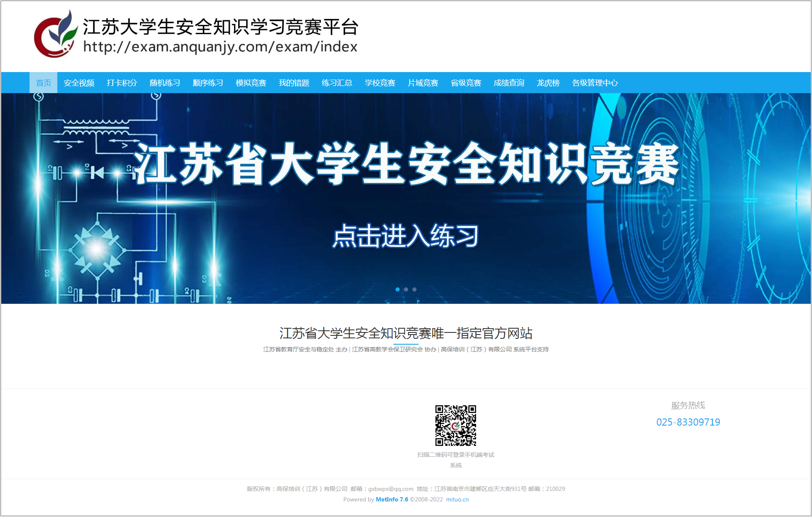This screenshot has width=812, height=517.
Task: Click banner text 点击进入练习
Action: [x=405, y=236]
